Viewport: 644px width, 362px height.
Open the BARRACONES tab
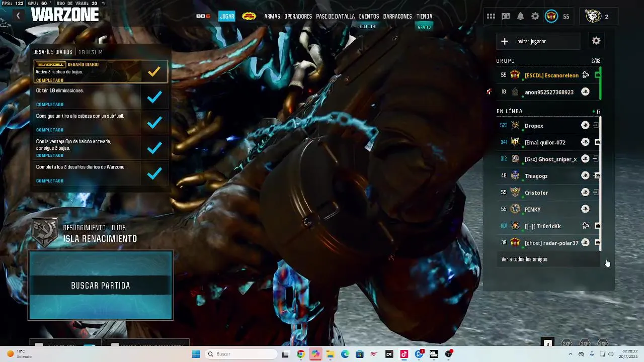point(397,16)
